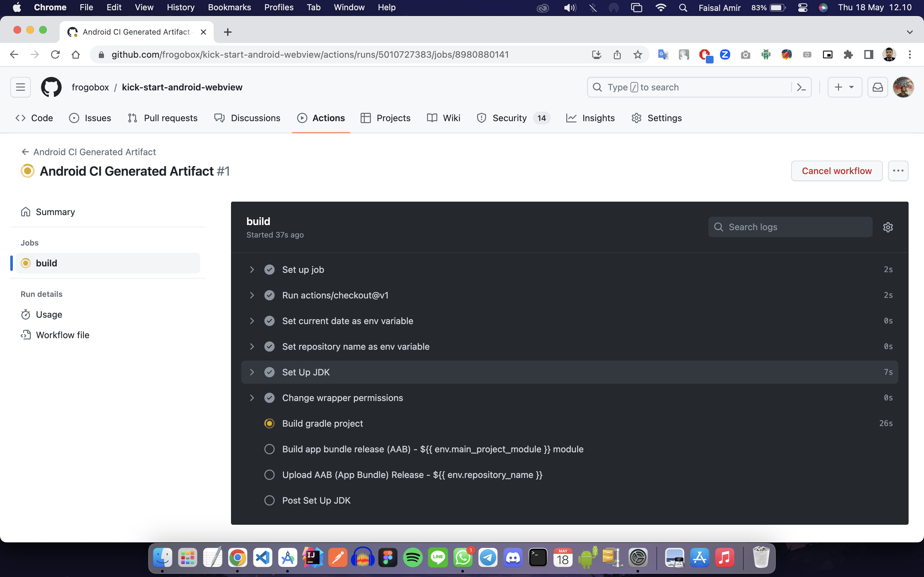This screenshot has width=924, height=577.
Task: Click the Cancel workflow button
Action: click(x=836, y=171)
